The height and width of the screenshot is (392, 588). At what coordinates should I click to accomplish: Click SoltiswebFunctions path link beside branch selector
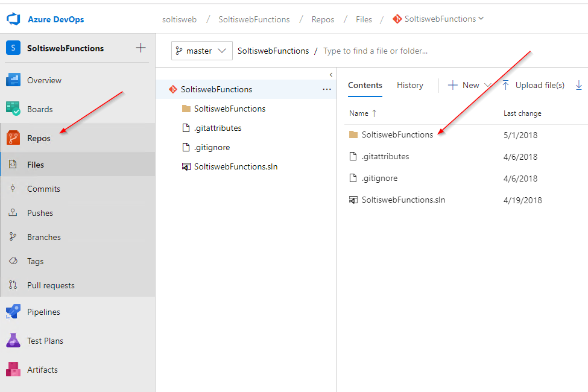pyautogui.click(x=273, y=51)
